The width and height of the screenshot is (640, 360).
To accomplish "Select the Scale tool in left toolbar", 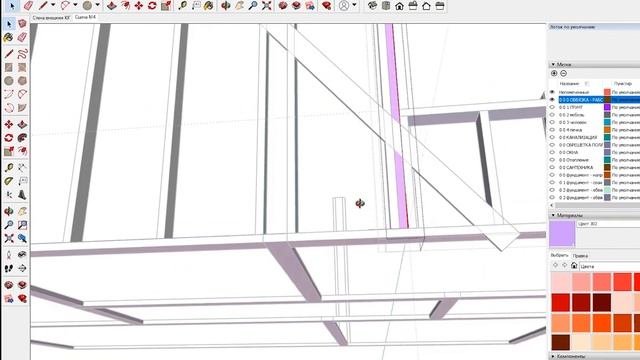I will pos(9,151).
